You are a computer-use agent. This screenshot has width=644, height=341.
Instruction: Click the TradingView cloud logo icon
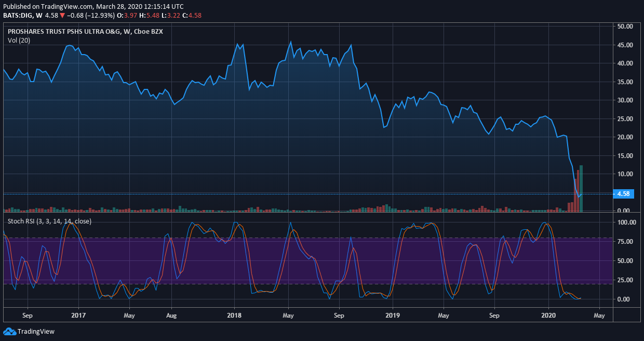(9, 331)
